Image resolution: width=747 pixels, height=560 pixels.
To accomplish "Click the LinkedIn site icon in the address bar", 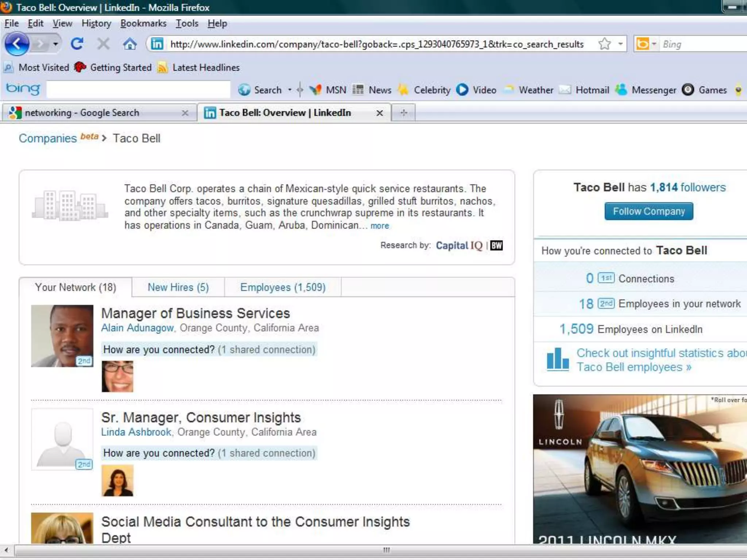I will [x=157, y=44].
